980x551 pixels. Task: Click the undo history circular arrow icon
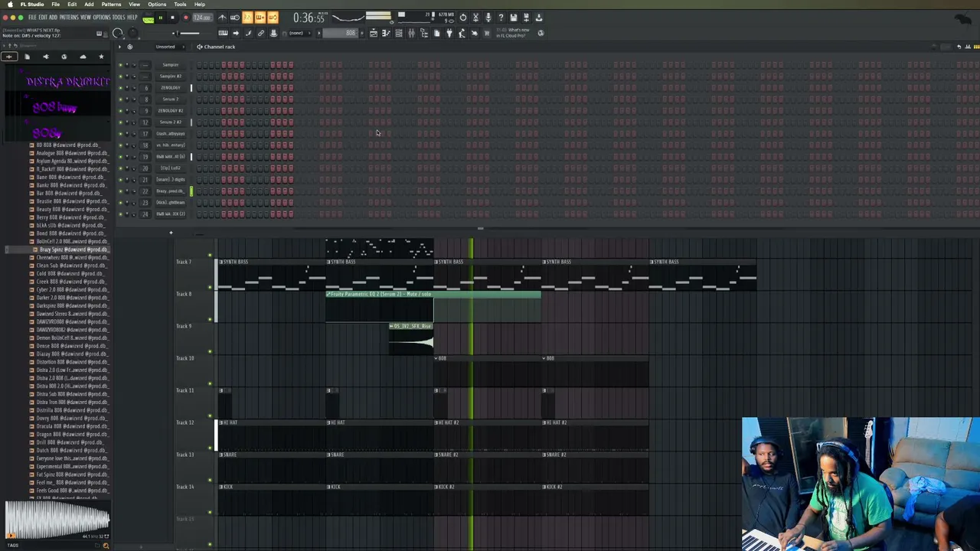coord(462,18)
